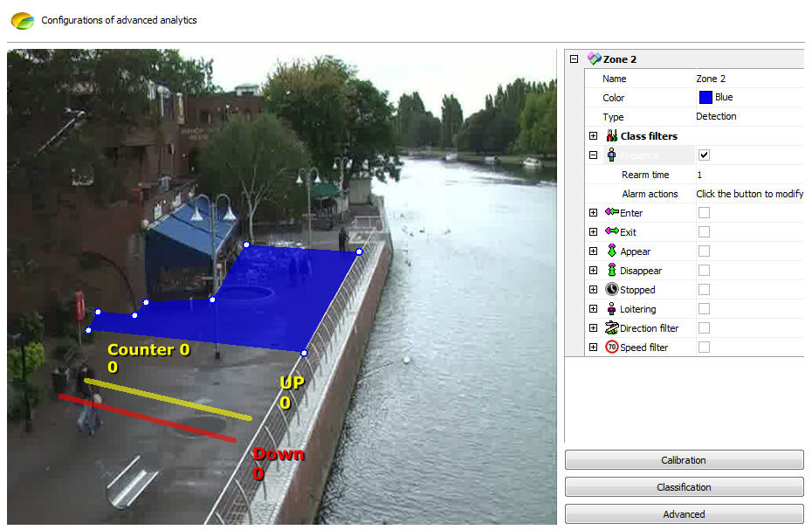Click the Speed filter sign icon
The image size is (812, 530).
(x=611, y=348)
